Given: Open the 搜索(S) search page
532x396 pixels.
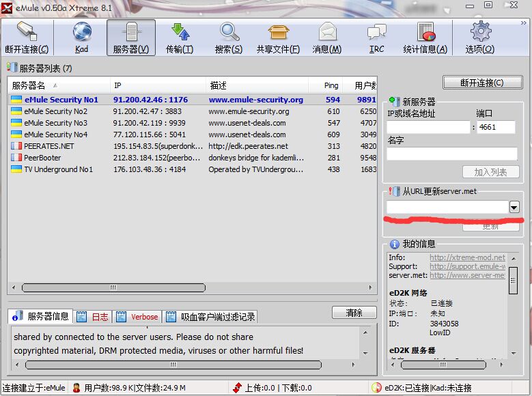Looking at the screenshot, I should [x=229, y=38].
